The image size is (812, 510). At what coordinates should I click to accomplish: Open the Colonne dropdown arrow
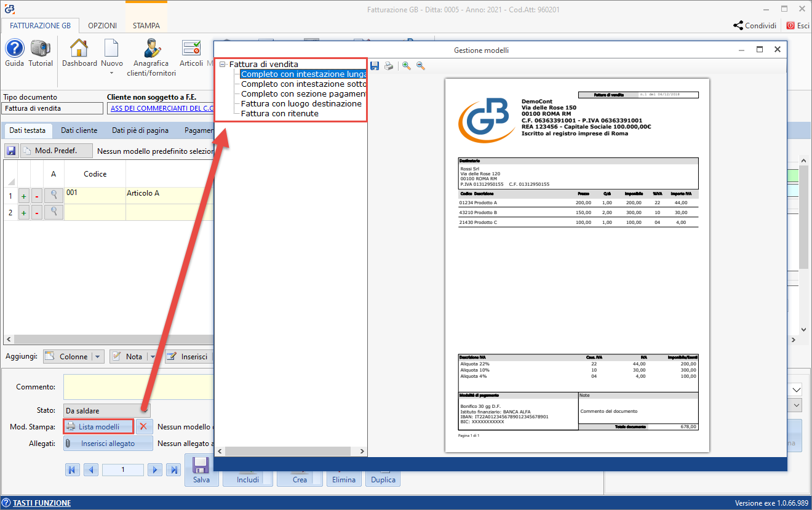coord(98,357)
